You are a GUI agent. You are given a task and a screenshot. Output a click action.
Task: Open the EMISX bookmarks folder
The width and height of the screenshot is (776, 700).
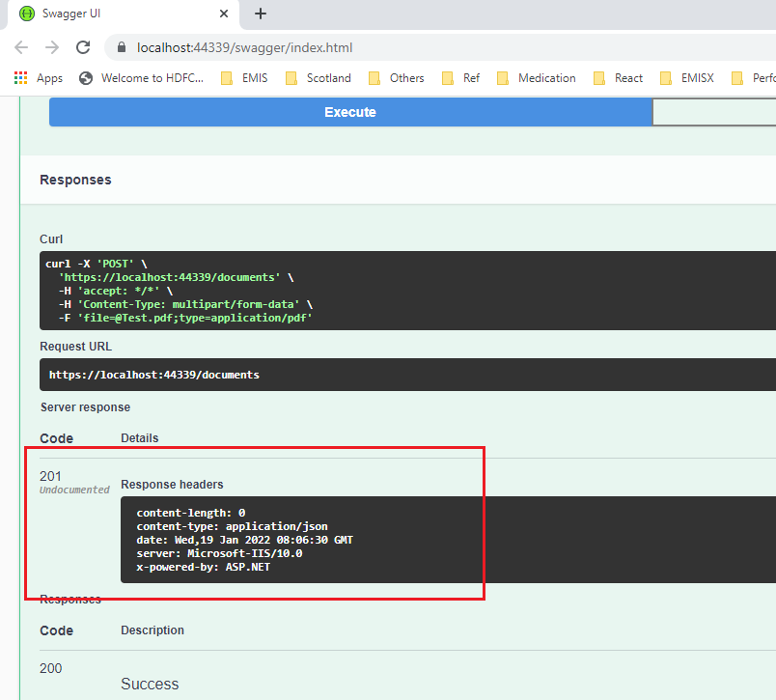[687, 78]
